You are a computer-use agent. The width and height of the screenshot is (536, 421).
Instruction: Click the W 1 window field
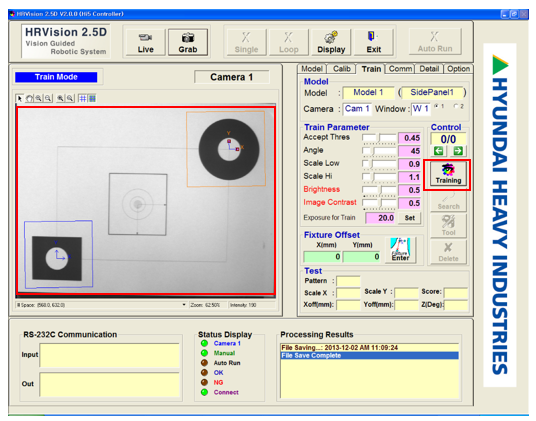[420, 109]
